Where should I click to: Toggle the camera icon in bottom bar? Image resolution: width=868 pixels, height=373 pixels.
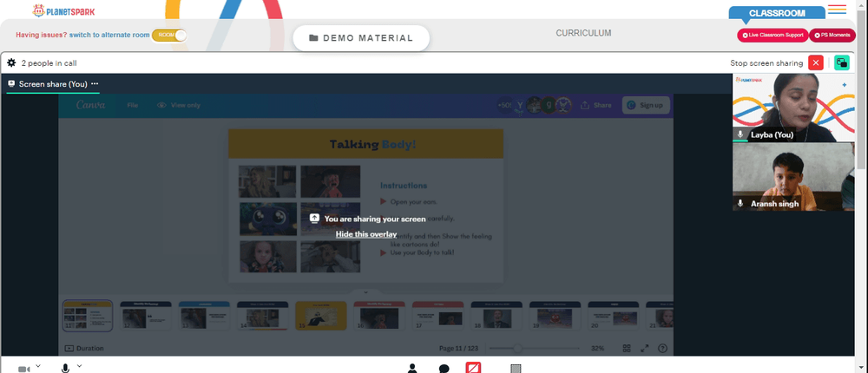(23, 369)
